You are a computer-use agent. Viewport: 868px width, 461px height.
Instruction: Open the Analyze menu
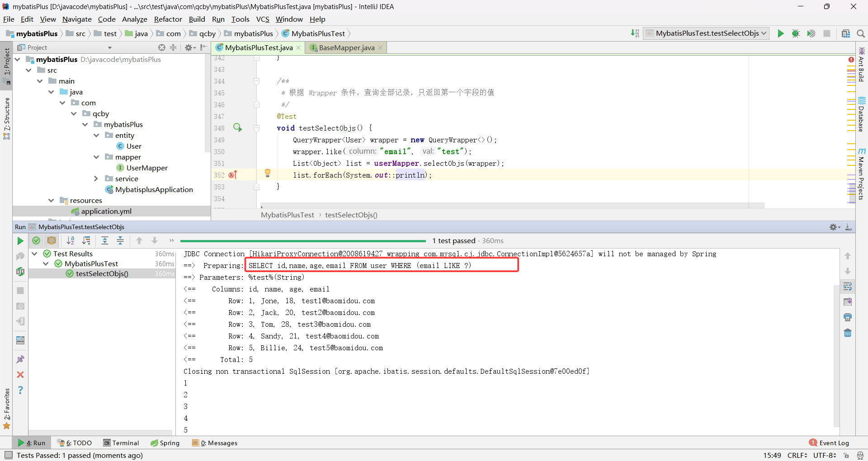click(135, 19)
